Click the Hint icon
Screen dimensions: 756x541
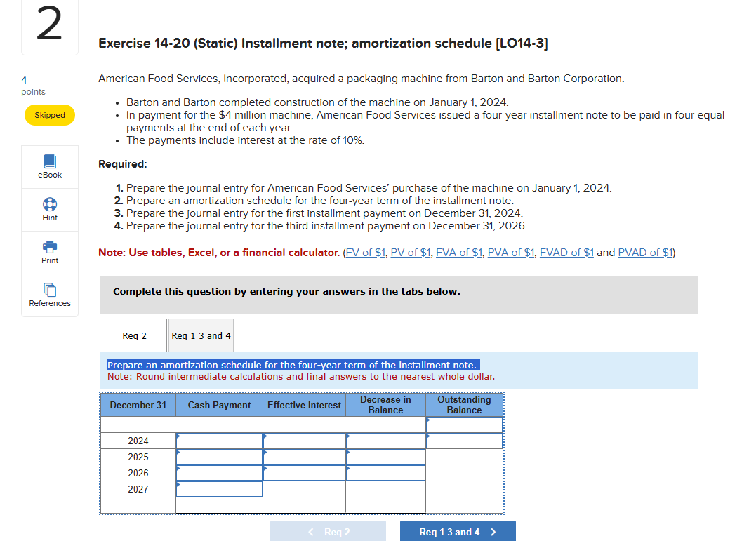(49, 209)
